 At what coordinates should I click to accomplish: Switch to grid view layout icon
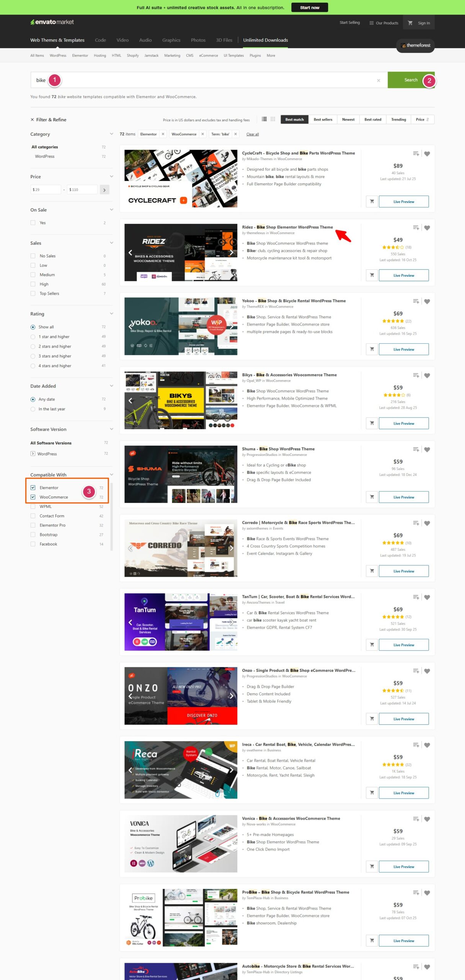(273, 119)
